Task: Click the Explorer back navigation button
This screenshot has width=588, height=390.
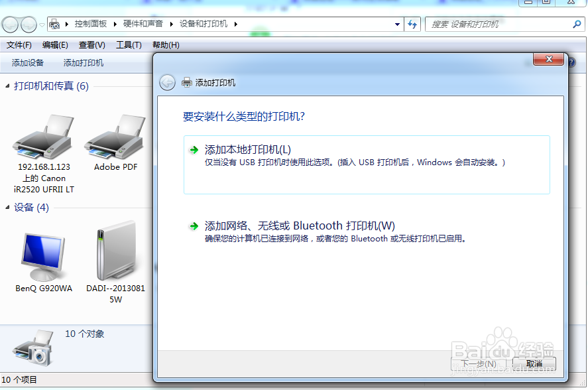Action: coord(10,25)
